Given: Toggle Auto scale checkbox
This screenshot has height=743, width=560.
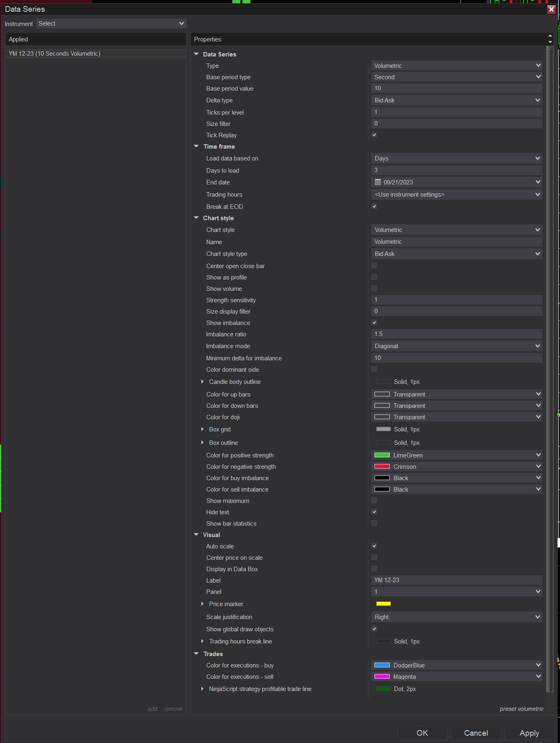Looking at the screenshot, I should (374, 546).
